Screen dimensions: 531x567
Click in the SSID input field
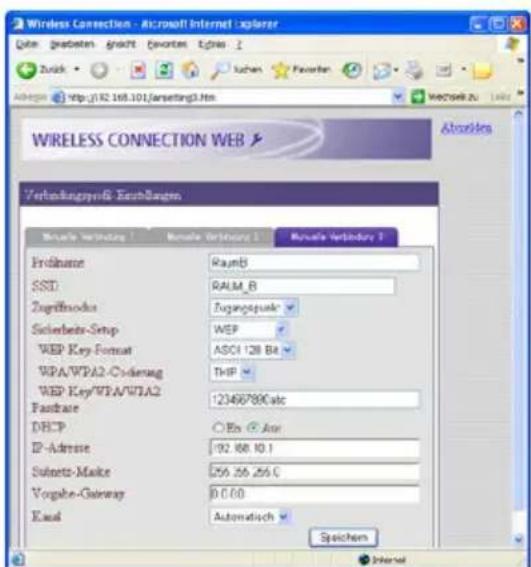tap(302, 286)
